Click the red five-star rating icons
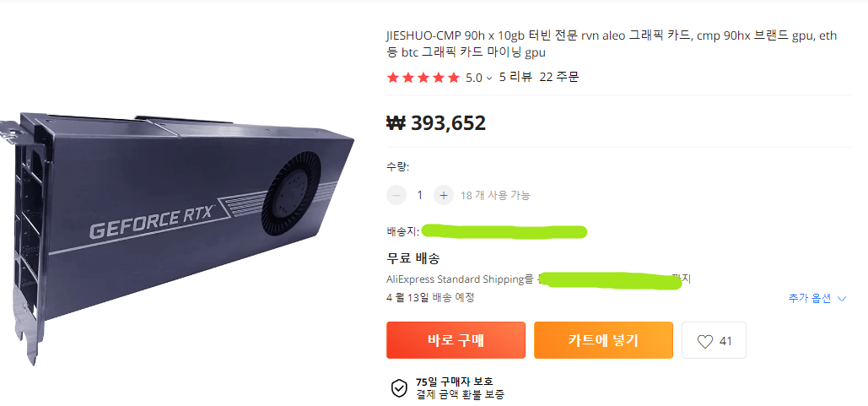Image resolution: width=868 pixels, height=406 pixels. pyautogui.click(x=423, y=78)
